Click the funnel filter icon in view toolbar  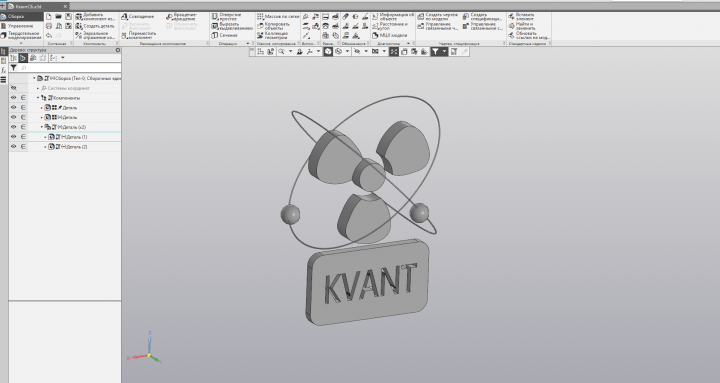click(x=435, y=52)
